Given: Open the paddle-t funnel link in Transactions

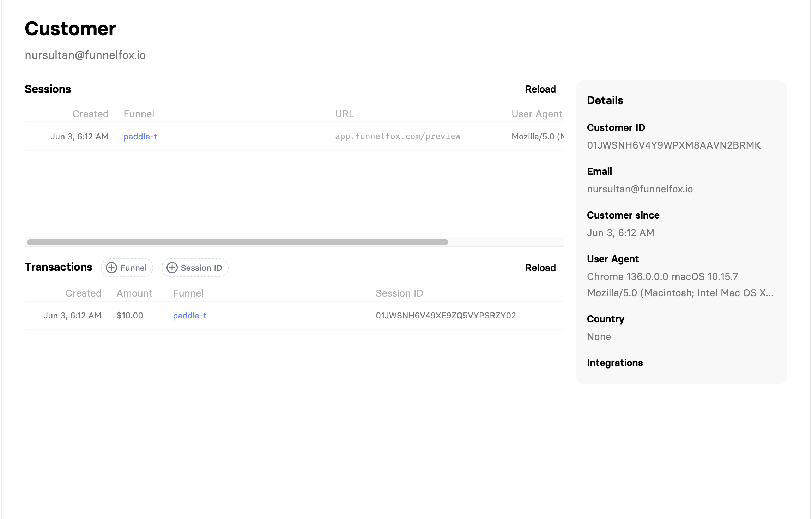Looking at the screenshot, I should click(x=190, y=316).
